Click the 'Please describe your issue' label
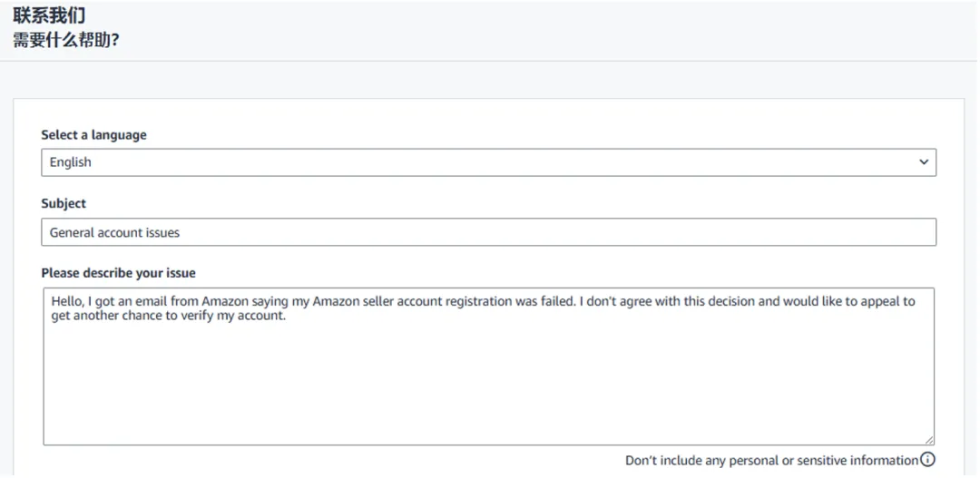The height and width of the screenshot is (478, 980). coord(118,272)
